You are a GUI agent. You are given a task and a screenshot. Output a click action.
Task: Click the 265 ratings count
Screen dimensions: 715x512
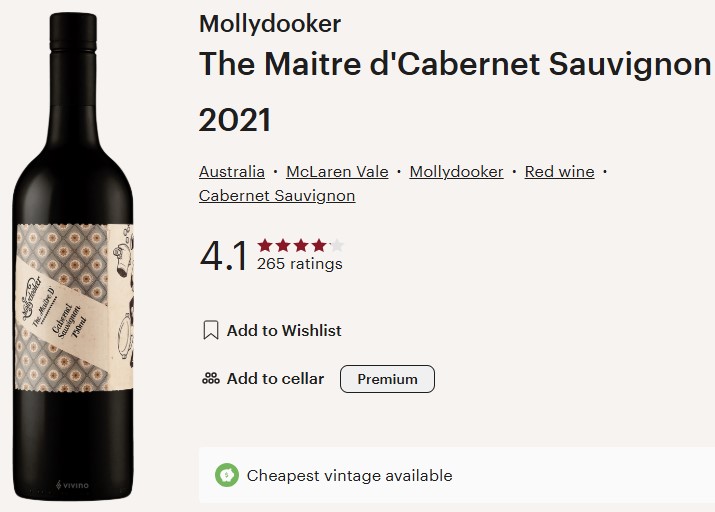tap(300, 264)
